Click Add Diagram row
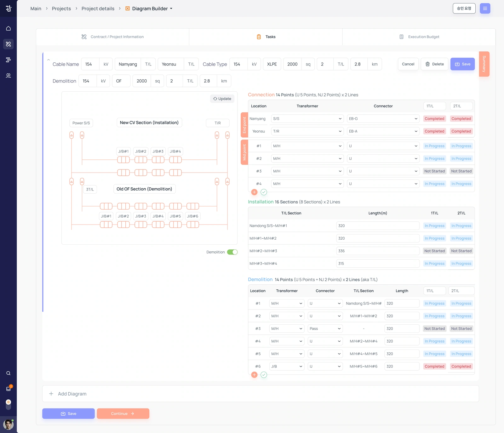Image resolution: width=504 pixels, height=433 pixels. pyautogui.click(x=261, y=394)
